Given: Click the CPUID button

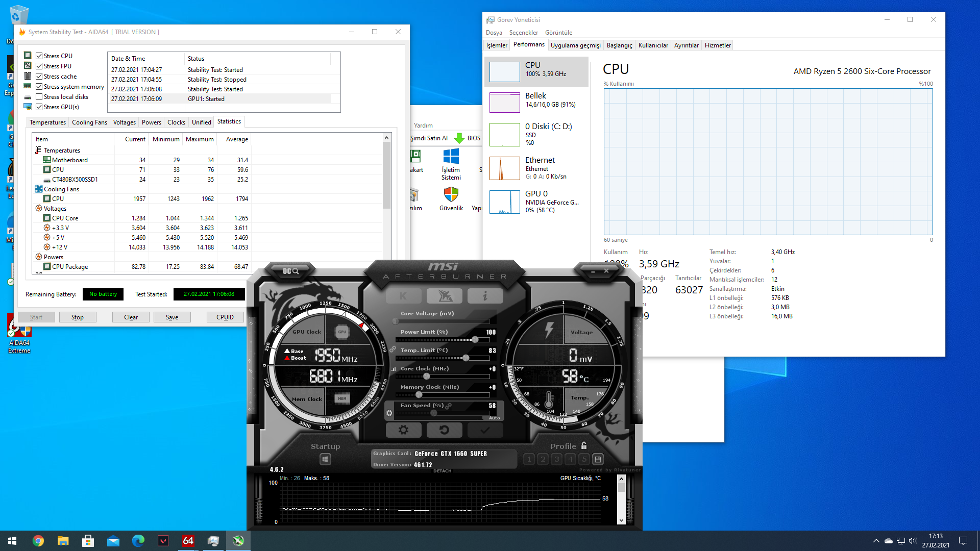Looking at the screenshot, I should 225,317.
